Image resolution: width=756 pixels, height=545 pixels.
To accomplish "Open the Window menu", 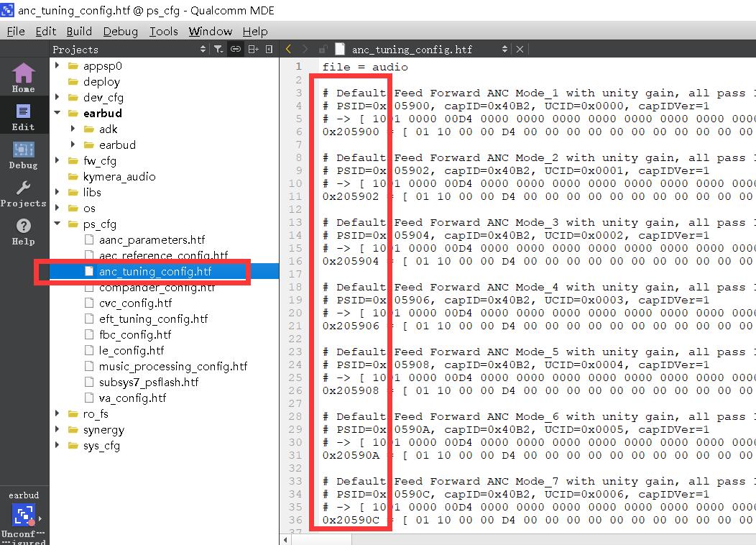I will click(x=211, y=32).
